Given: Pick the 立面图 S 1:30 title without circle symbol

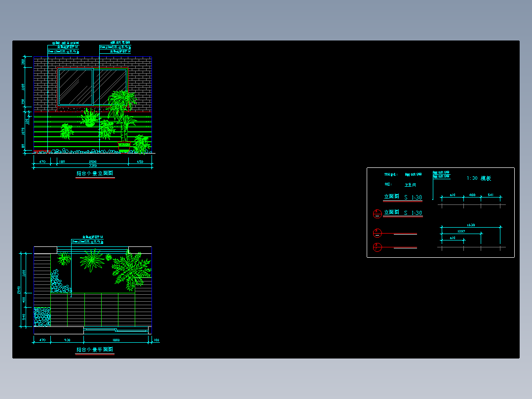Looking at the screenshot, I should coord(403,197).
